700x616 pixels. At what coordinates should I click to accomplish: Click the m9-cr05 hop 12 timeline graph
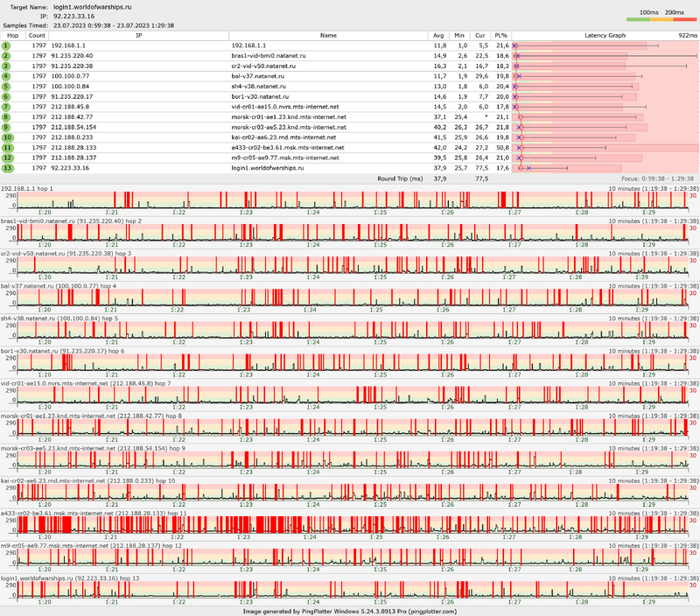353,557
